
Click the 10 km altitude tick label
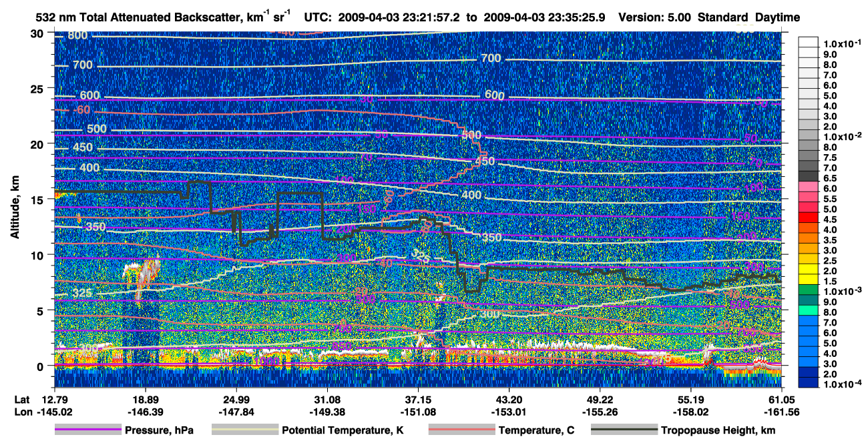[x=38, y=255]
